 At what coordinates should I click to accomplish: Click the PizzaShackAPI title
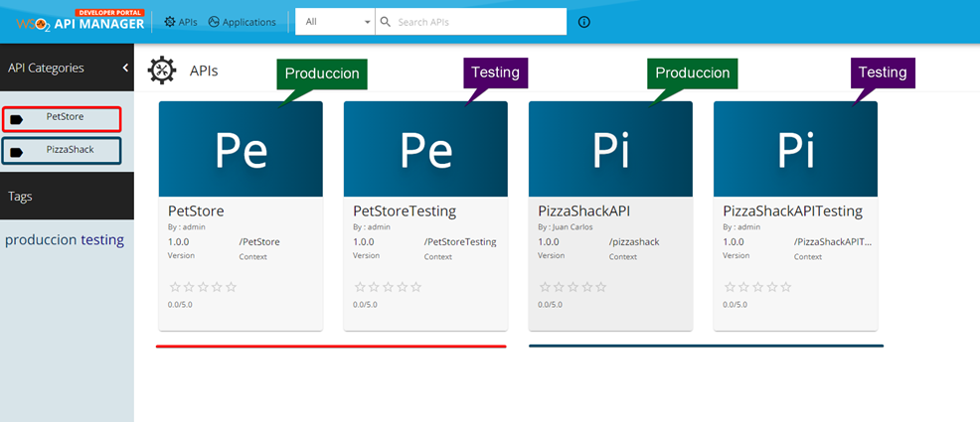click(x=583, y=211)
